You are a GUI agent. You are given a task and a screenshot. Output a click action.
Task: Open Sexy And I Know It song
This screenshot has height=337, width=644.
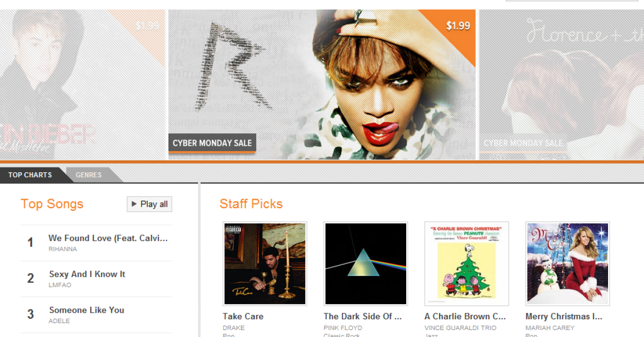point(87,274)
